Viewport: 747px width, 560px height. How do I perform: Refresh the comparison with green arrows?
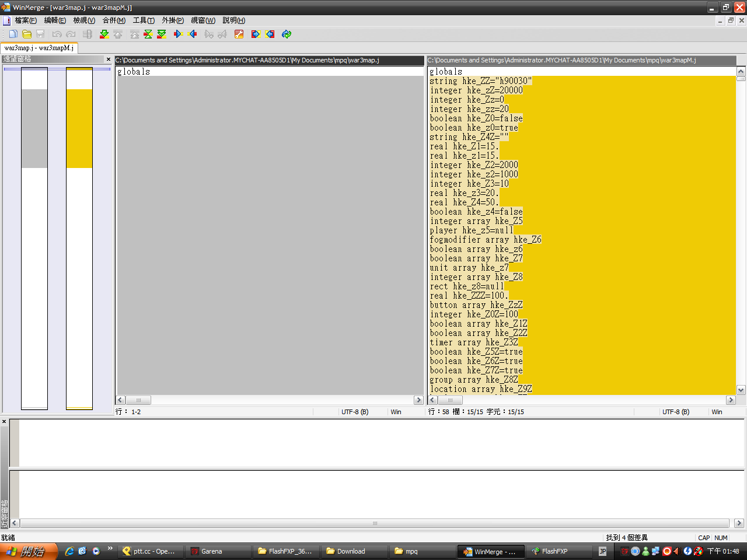coord(287,34)
